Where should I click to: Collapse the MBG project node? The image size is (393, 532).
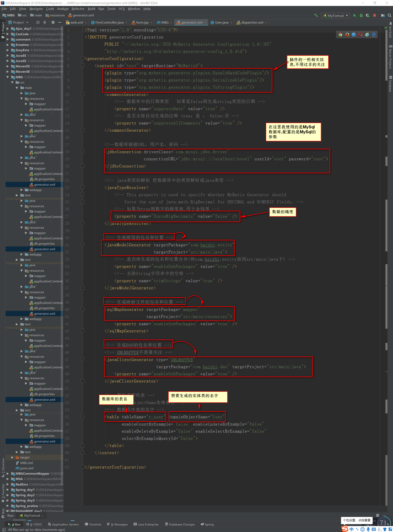(x=8, y=77)
